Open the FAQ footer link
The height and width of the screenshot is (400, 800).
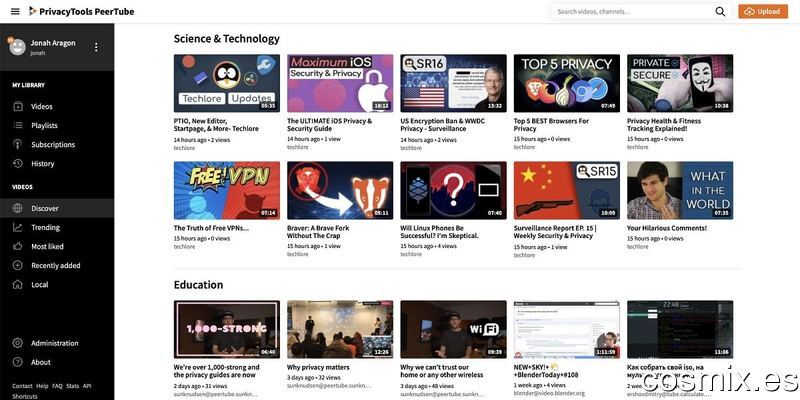click(x=57, y=386)
